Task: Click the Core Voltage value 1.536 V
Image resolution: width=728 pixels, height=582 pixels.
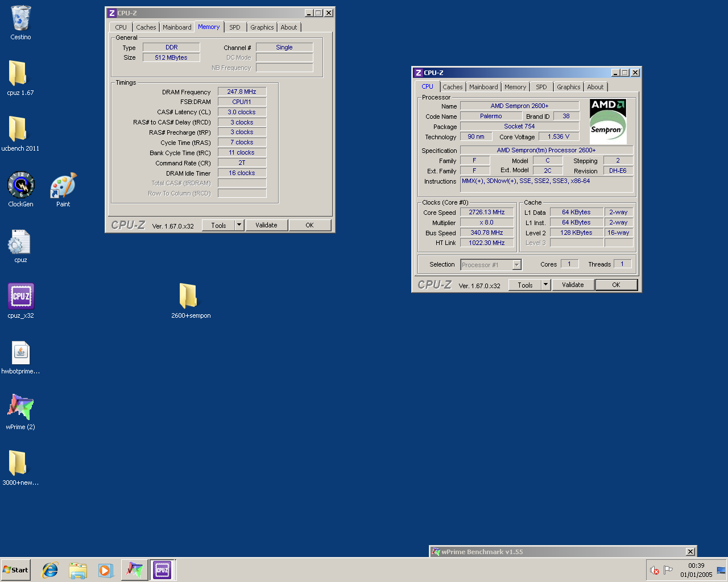Action: click(x=559, y=136)
